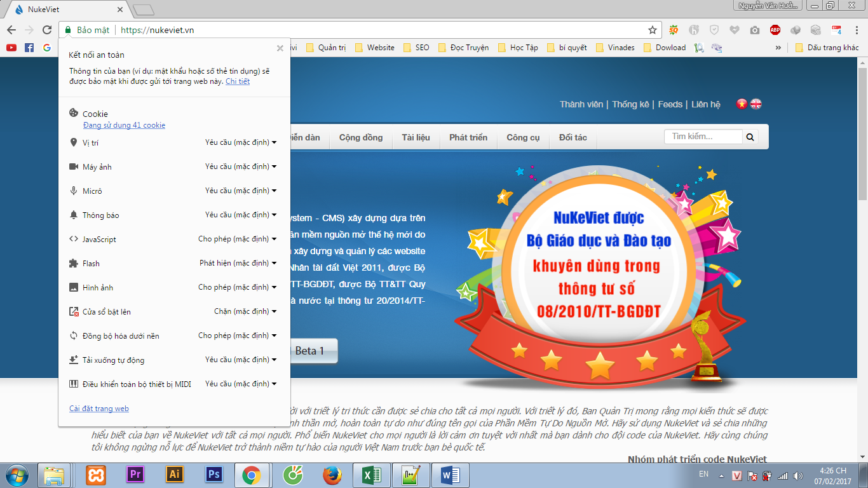The height and width of the screenshot is (488, 868).
Task: Open the Phát triển menu
Action: pos(468,137)
